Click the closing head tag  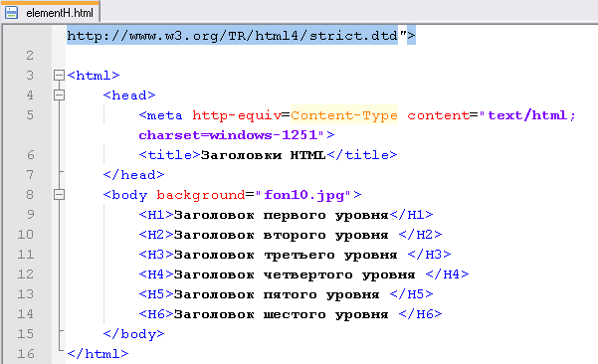click(134, 175)
